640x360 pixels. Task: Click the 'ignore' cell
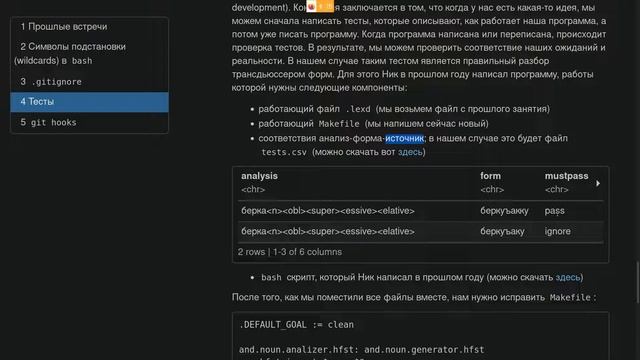pyautogui.click(x=557, y=231)
